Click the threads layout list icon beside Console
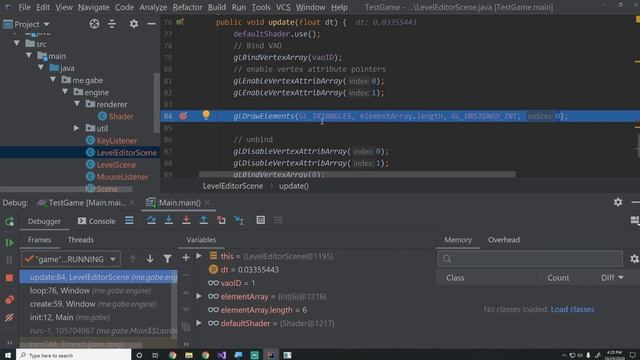Screen dimensions: 640x360 pos(129,221)
